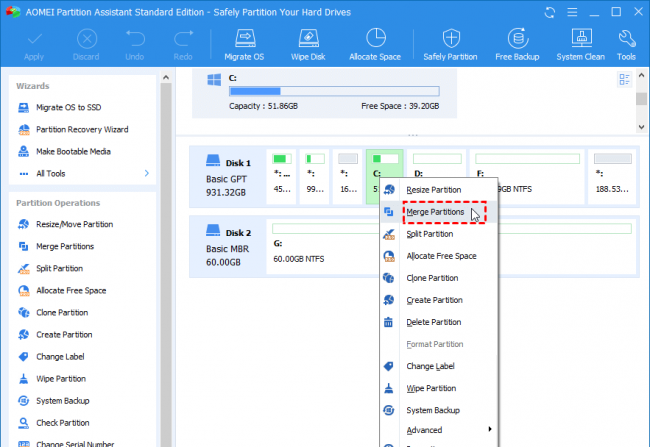Click the right pane scroll up arrow
Viewport: 650px width, 447px height.
tap(641, 75)
